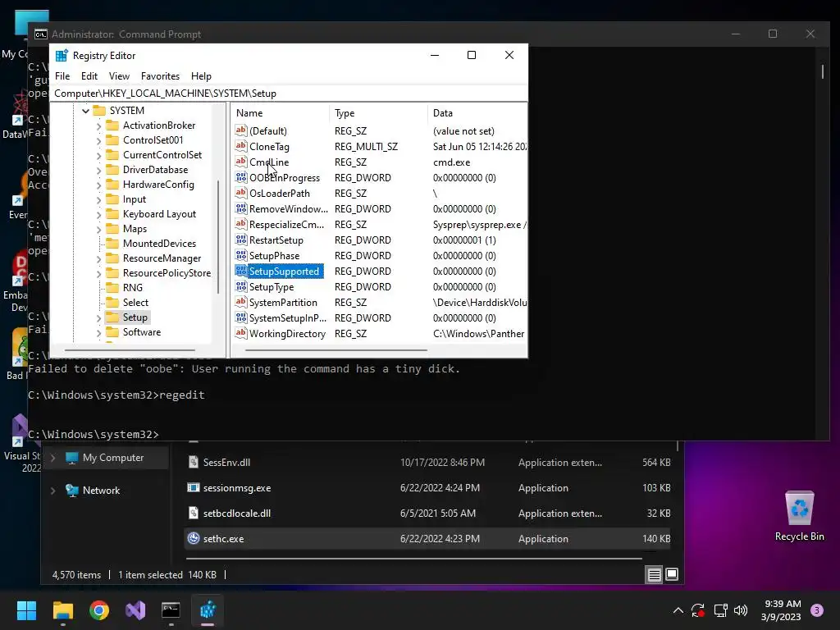
Task: Click the RemoveWindow... DWORD icon
Action: pos(241,208)
